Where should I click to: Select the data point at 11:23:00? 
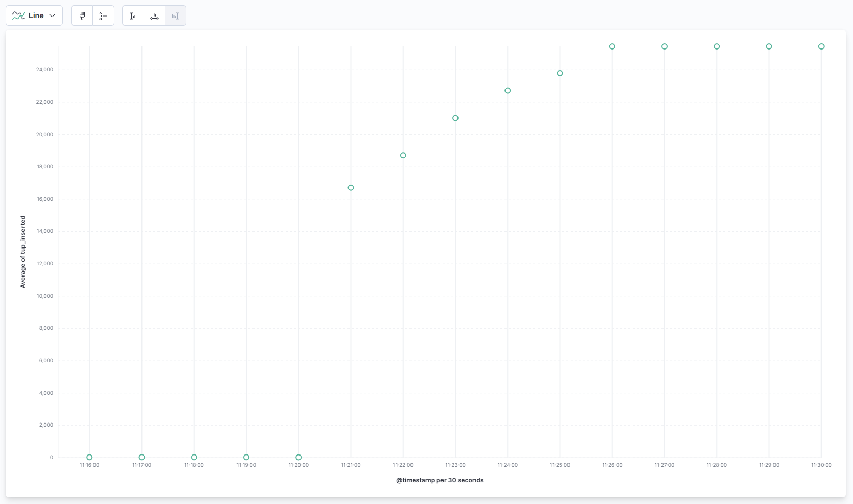[x=455, y=118]
